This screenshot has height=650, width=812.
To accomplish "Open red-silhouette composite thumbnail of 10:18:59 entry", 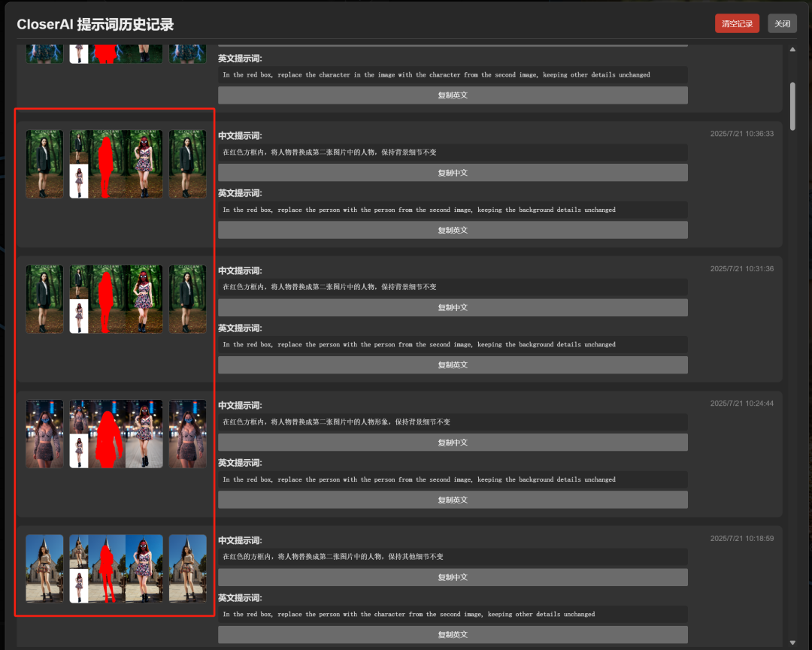I will point(116,569).
